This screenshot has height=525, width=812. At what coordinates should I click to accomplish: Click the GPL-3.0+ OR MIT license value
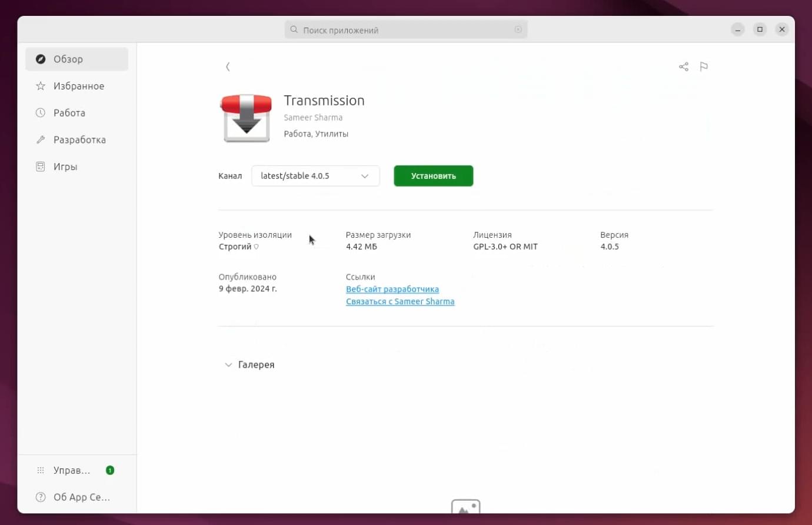pos(505,247)
